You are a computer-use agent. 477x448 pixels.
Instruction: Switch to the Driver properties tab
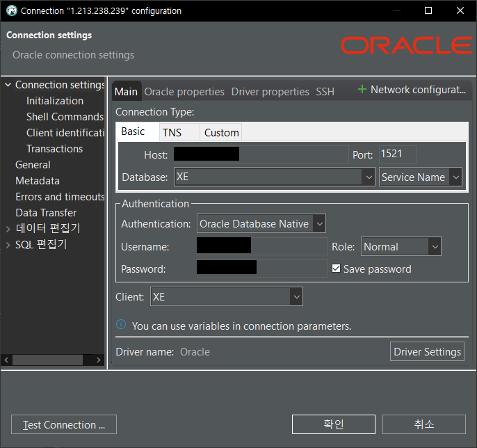[270, 92]
